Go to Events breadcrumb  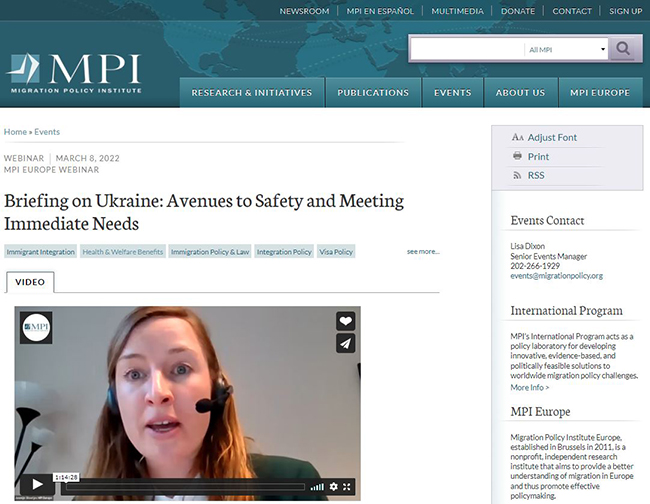(47, 132)
